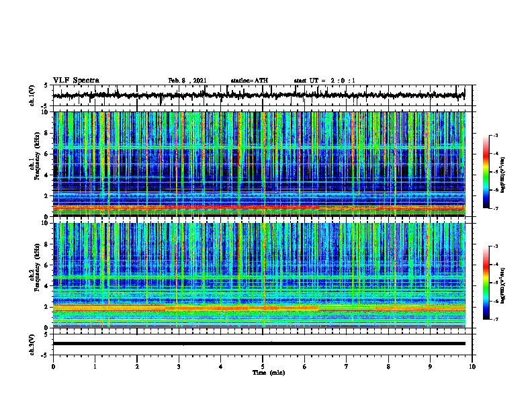The height and width of the screenshot is (411, 532).
Task: Click the ch.2 Frequency (kHz) axis label
Action: tap(36, 267)
